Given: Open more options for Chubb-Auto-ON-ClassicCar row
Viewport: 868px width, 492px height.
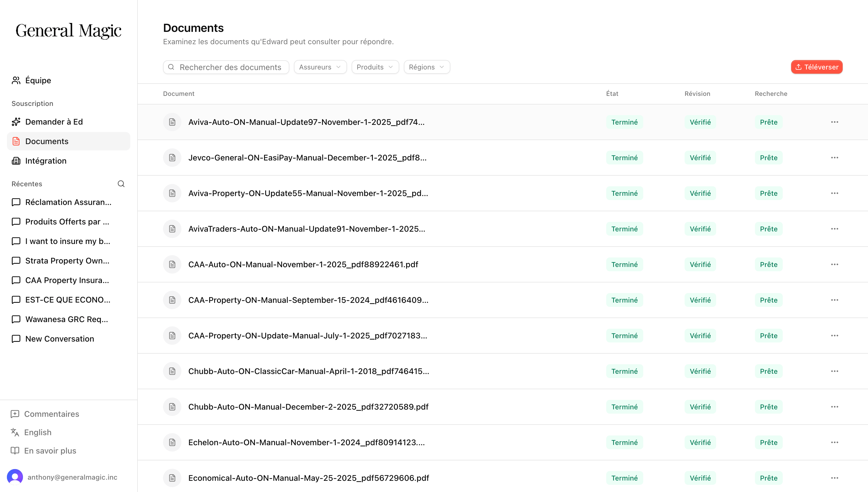Looking at the screenshot, I should click(834, 371).
